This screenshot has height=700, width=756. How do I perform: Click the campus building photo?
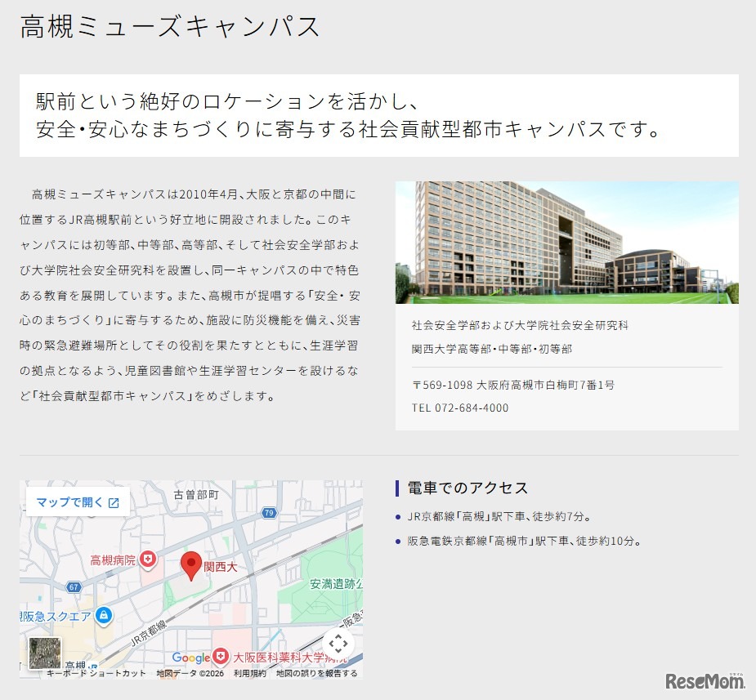pyautogui.click(x=566, y=243)
